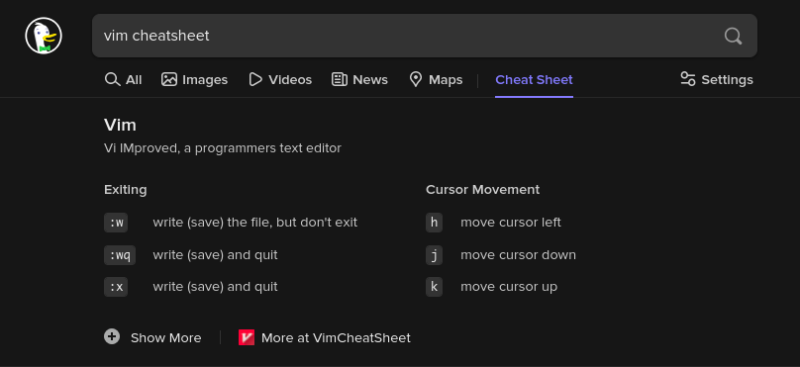Click the magnifying glass search button
Screen dimensions: 800x367
pyautogui.click(x=733, y=36)
